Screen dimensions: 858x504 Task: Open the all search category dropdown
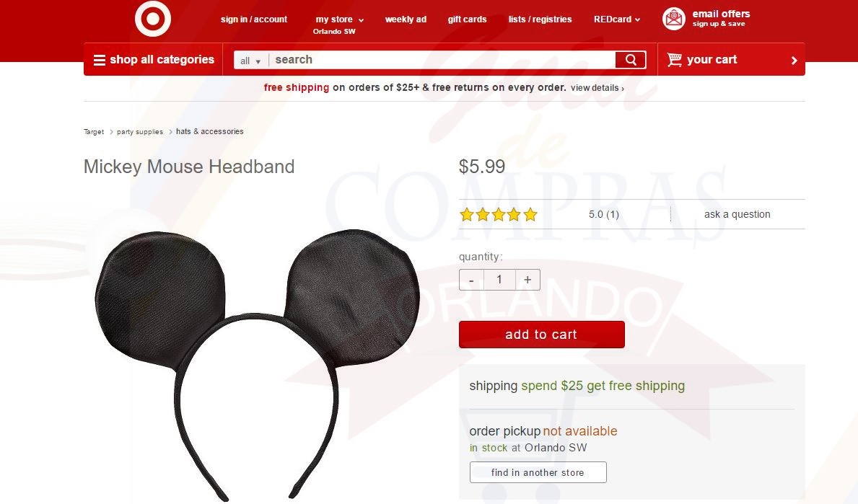250,61
